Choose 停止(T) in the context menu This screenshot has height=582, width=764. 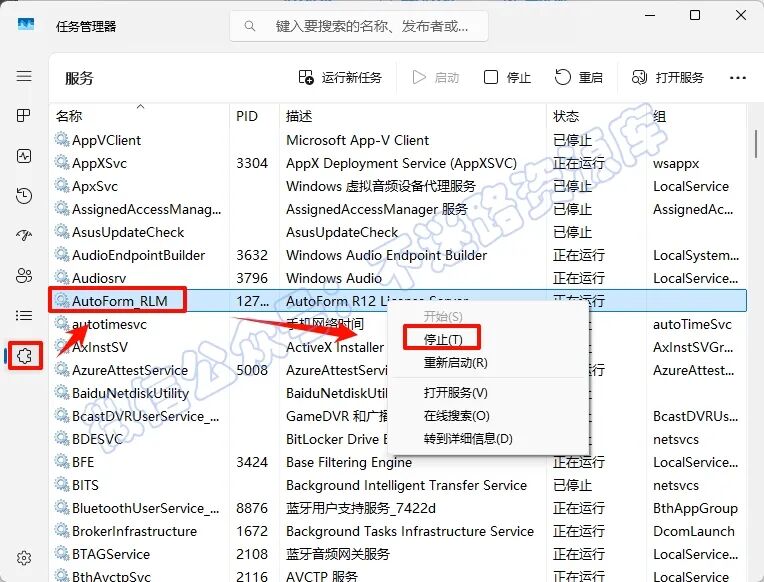pos(442,339)
